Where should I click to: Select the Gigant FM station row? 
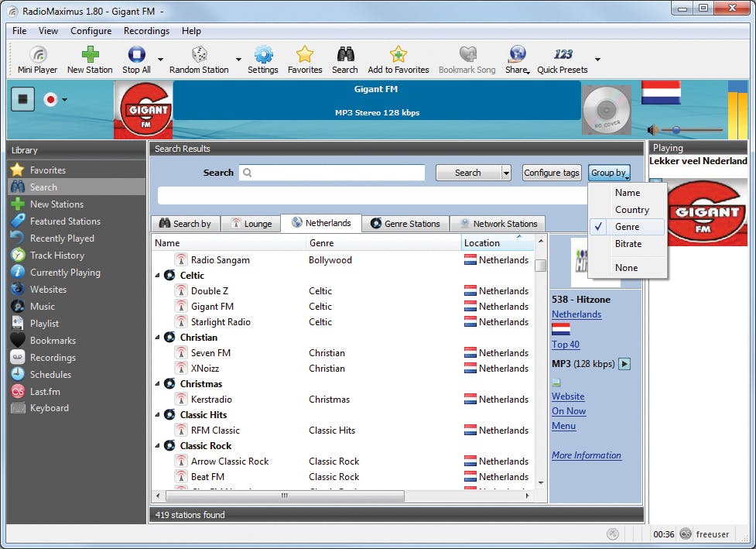point(343,307)
